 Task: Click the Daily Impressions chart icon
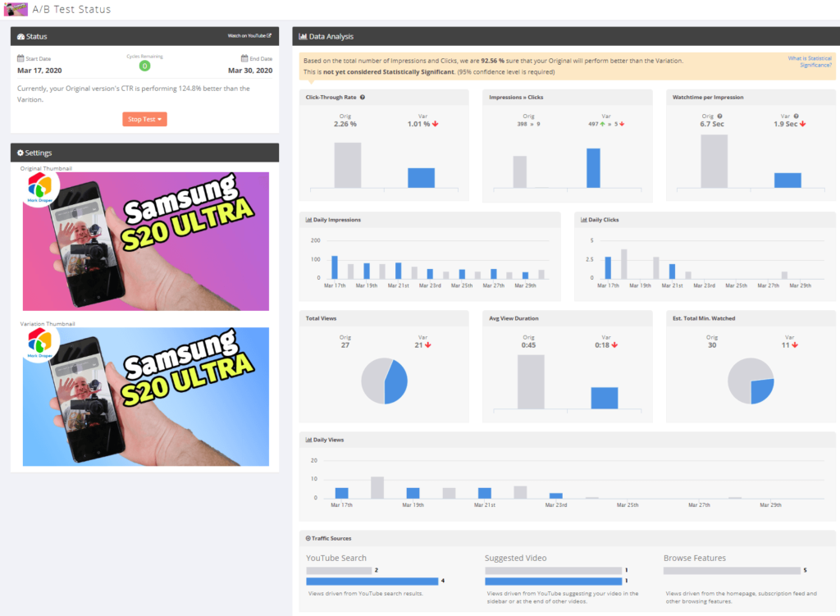click(308, 220)
